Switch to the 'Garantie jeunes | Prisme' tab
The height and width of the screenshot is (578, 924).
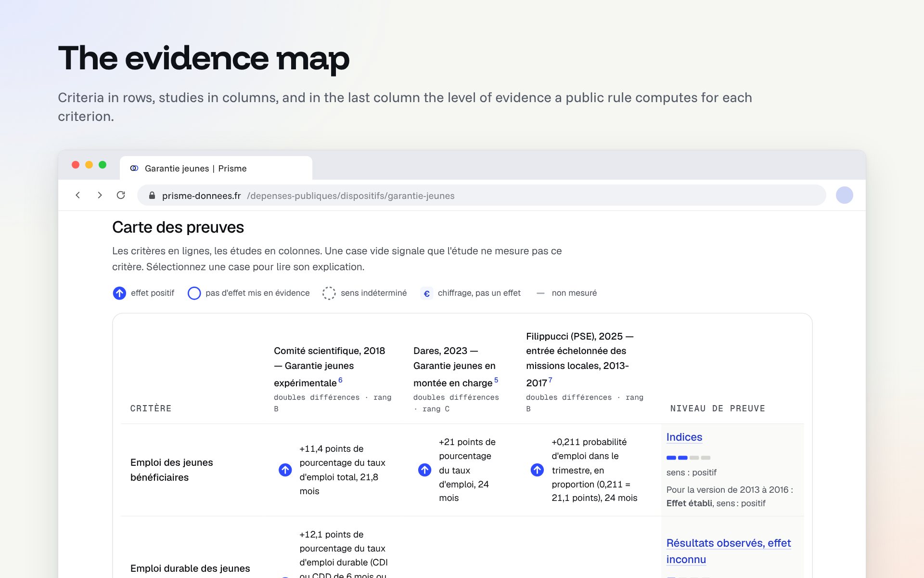[216, 168]
